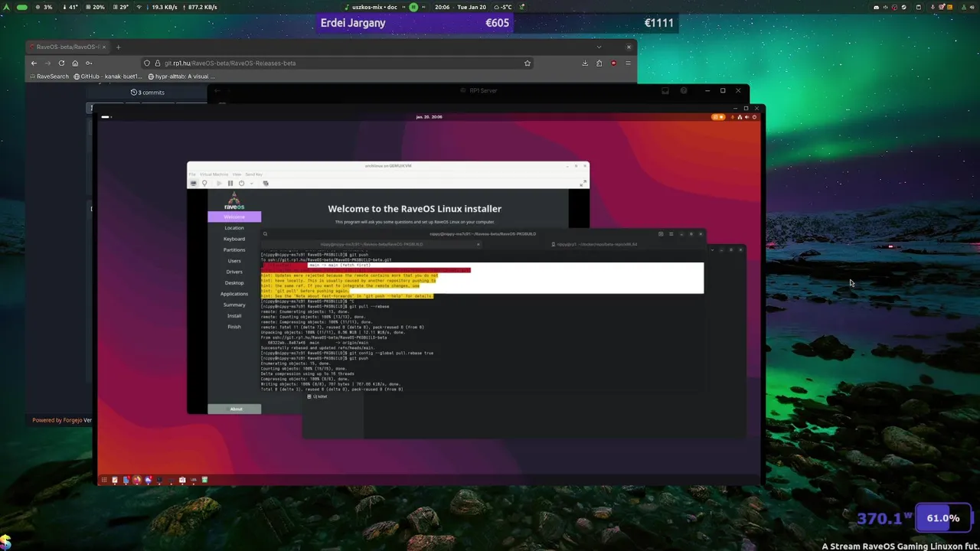
Task: Expand shutdown options dropdown arrow
Action: [251, 184]
